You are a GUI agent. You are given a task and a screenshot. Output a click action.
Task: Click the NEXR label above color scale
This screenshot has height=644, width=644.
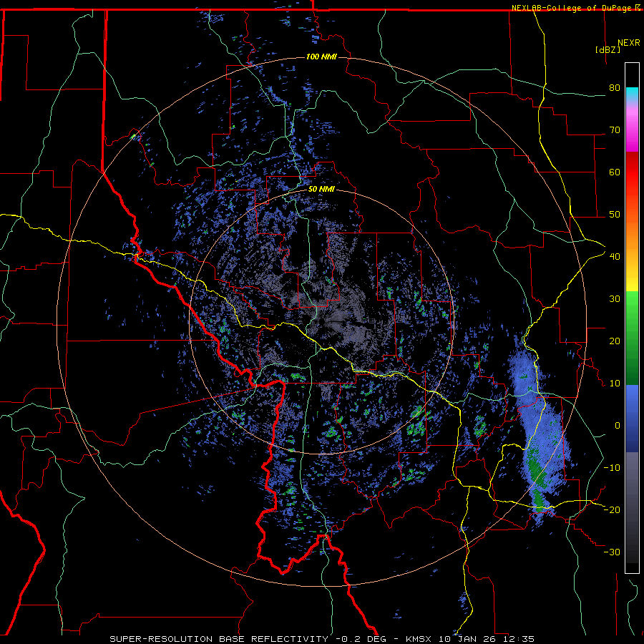(628, 43)
